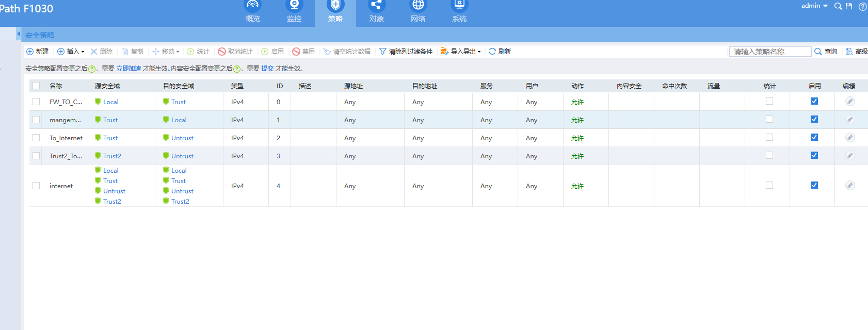Image resolution: width=868 pixels, height=330 pixels.
Task: Click the 查询 query button
Action: pos(826,52)
